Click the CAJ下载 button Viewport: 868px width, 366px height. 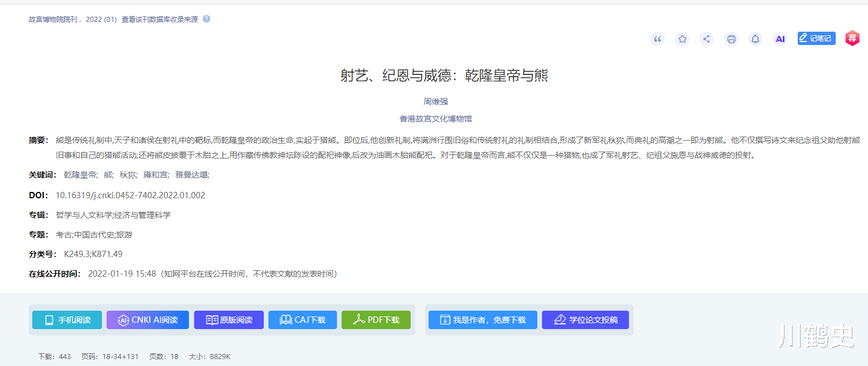pyautogui.click(x=302, y=320)
